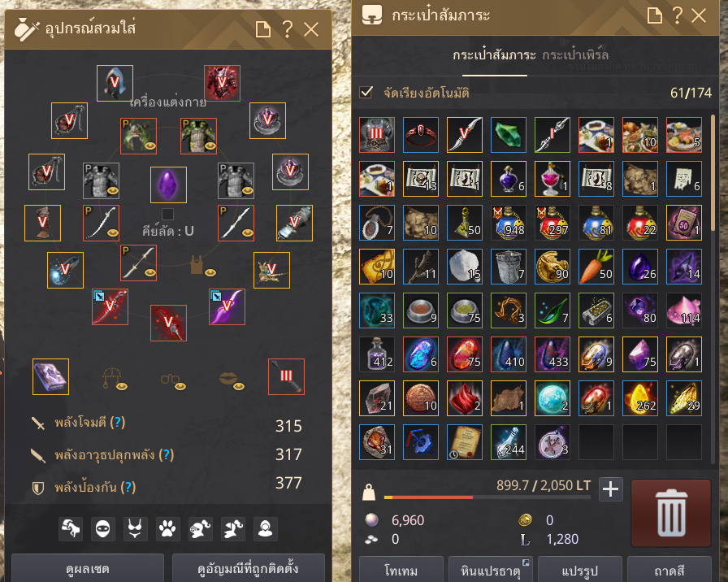
Task: Click the purple book item in equipment
Action: [x=50, y=376]
